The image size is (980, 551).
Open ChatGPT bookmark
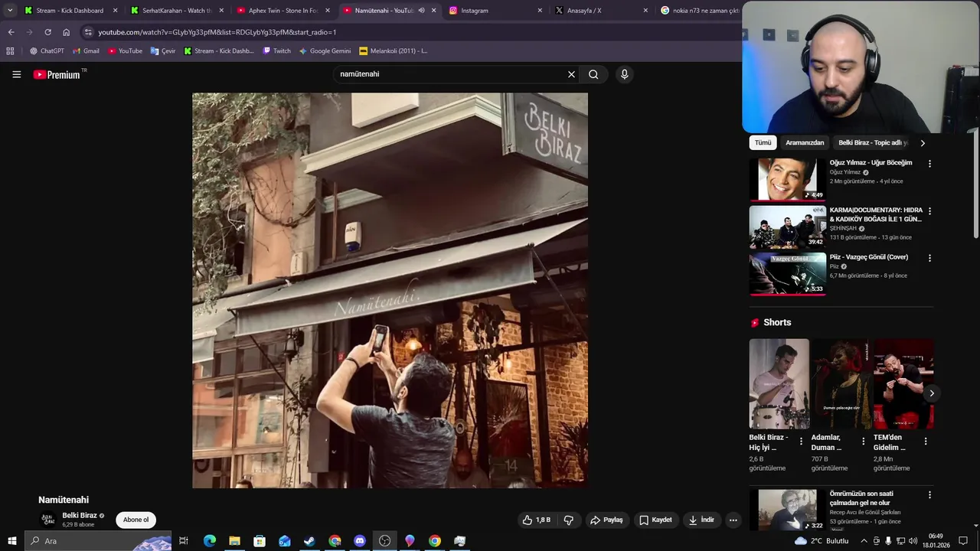tap(47, 51)
